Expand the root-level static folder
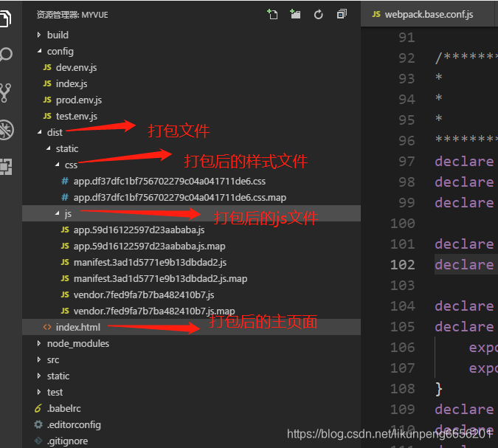The width and height of the screenshot is (498, 448). coord(191,376)
